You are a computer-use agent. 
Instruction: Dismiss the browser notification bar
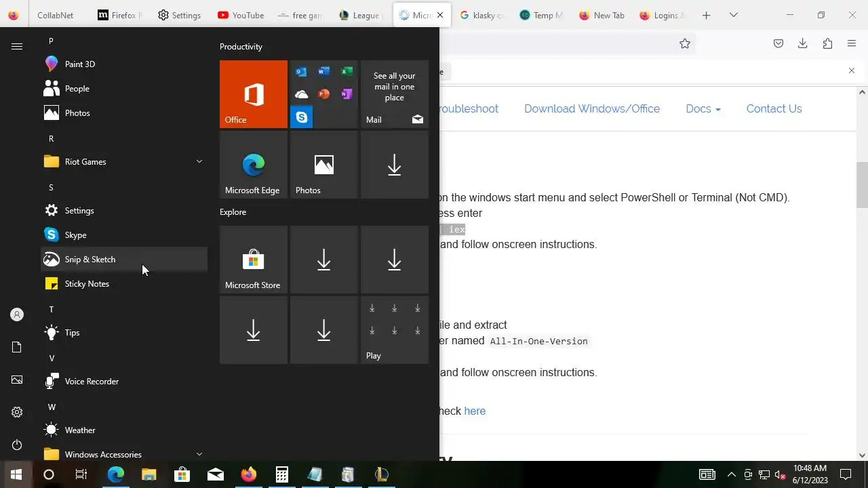(852, 70)
